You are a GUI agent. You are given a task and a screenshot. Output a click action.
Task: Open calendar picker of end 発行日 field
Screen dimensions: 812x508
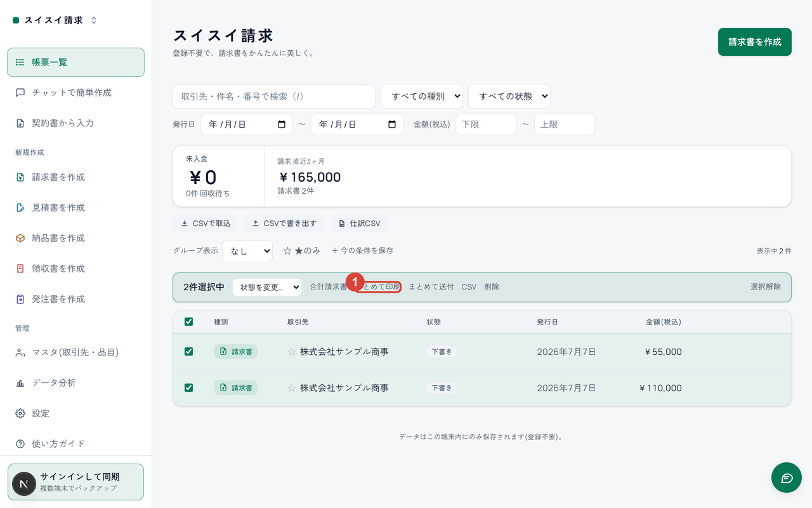click(x=392, y=124)
